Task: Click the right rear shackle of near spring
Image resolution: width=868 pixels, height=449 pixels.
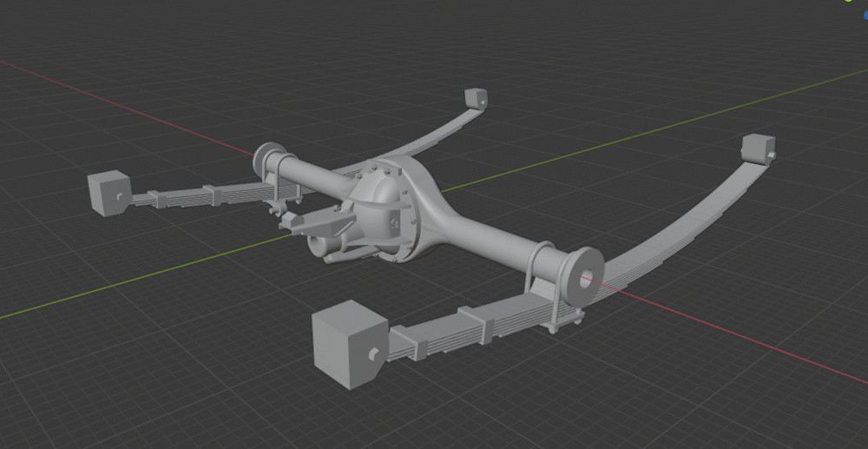Action: [759, 148]
